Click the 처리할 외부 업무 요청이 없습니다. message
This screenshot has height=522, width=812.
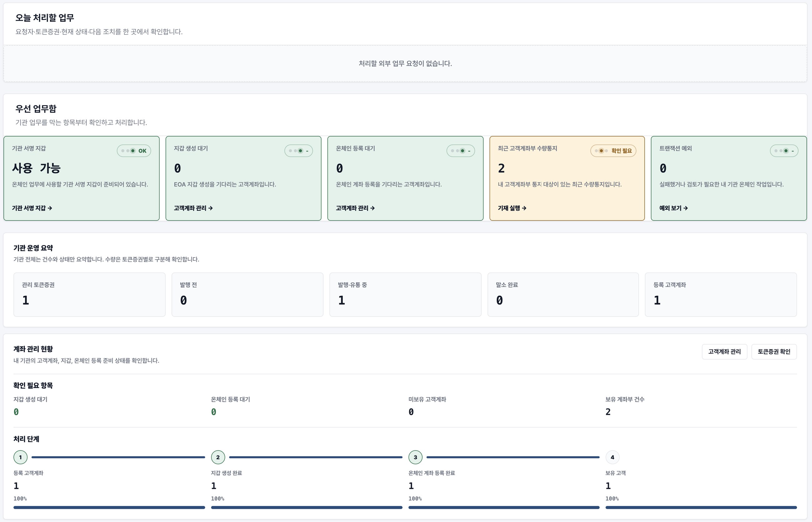405,63
